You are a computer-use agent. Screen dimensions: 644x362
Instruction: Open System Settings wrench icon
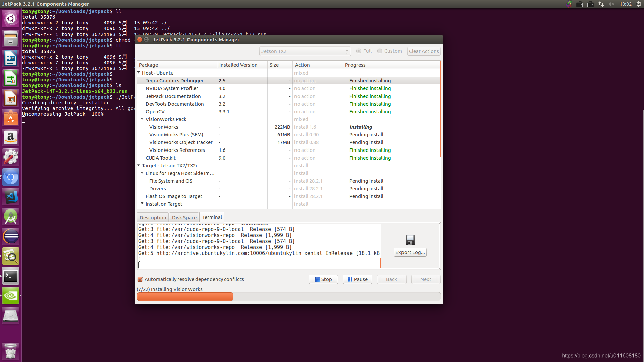click(11, 157)
